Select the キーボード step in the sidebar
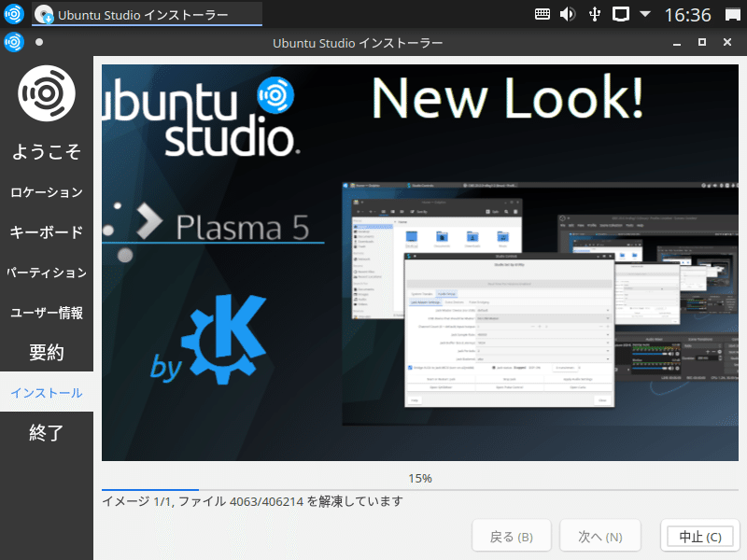The image size is (747, 560). coord(47,231)
